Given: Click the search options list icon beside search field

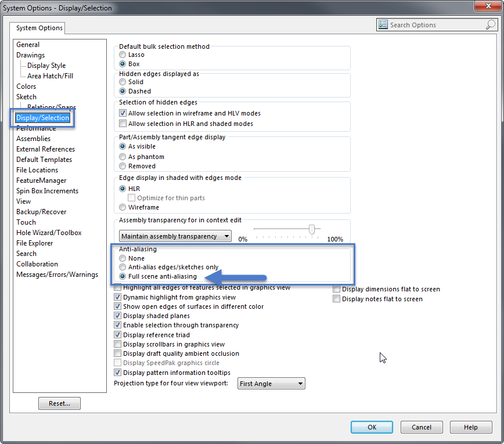Looking at the screenshot, I should coord(383,24).
